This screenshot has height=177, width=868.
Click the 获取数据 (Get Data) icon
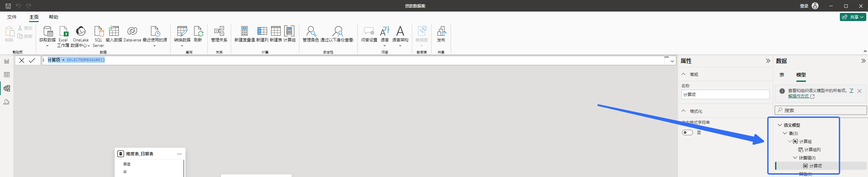point(48,31)
